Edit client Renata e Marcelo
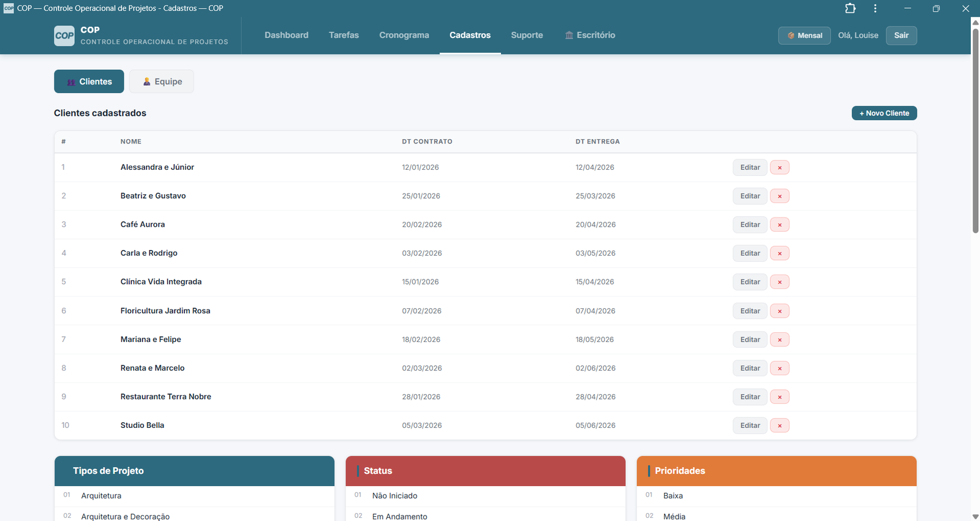This screenshot has height=521, width=980. click(750, 368)
